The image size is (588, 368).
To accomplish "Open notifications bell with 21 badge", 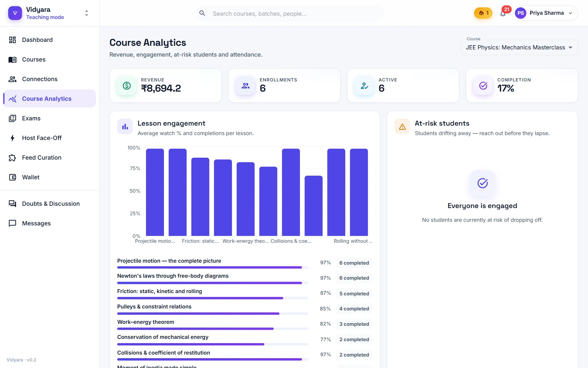I will click(x=503, y=13).
